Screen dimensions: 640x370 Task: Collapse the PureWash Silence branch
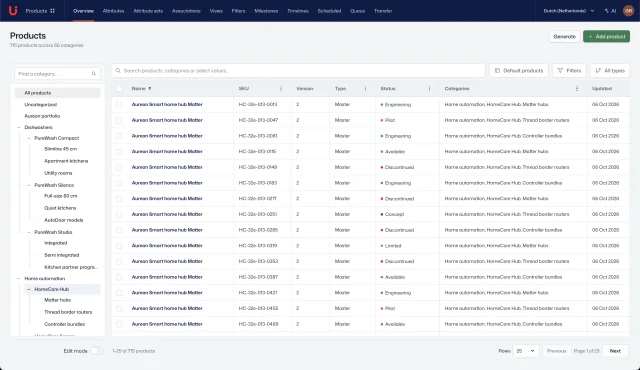pyautogui.click(x=29, y=185)
